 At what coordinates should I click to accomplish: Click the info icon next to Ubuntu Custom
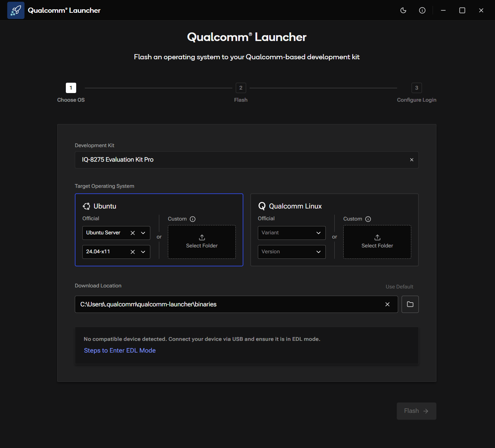193,219
